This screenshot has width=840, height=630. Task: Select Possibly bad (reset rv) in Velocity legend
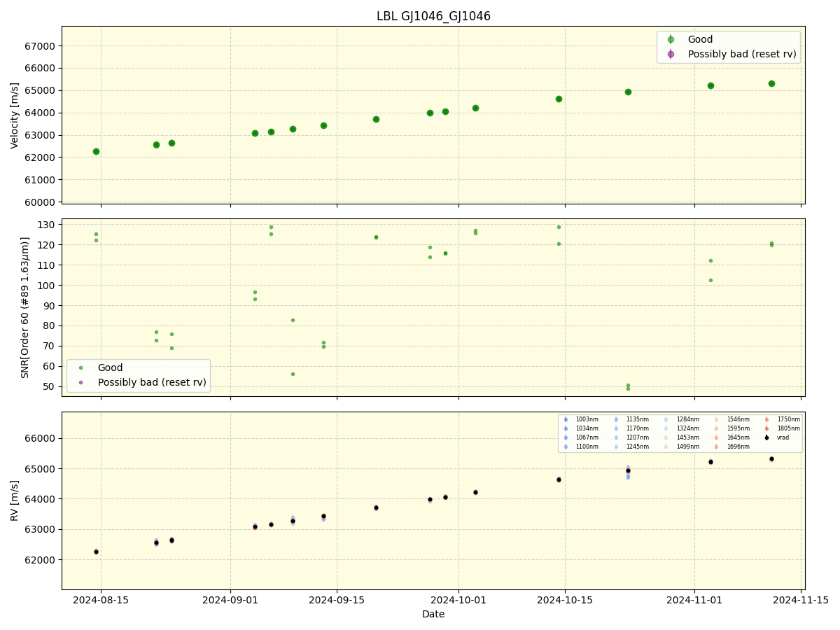[x=742, y=54]
